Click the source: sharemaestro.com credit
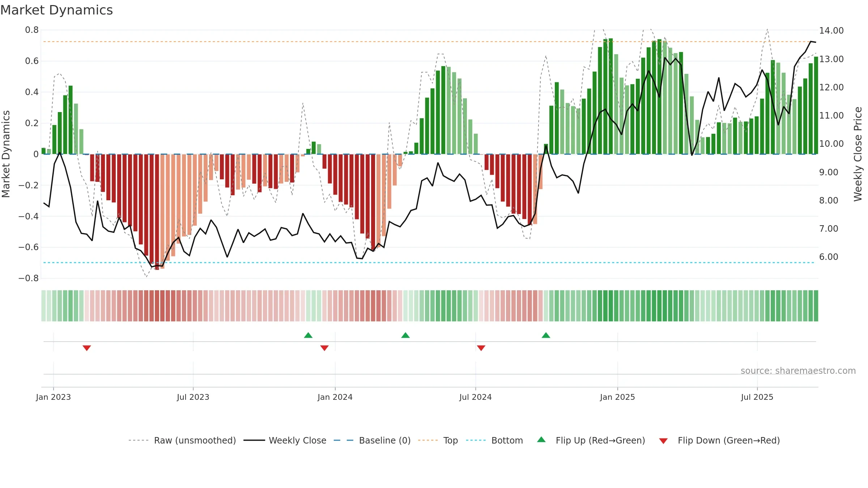This screenshot has height=488, width=868. coord(798,371)
